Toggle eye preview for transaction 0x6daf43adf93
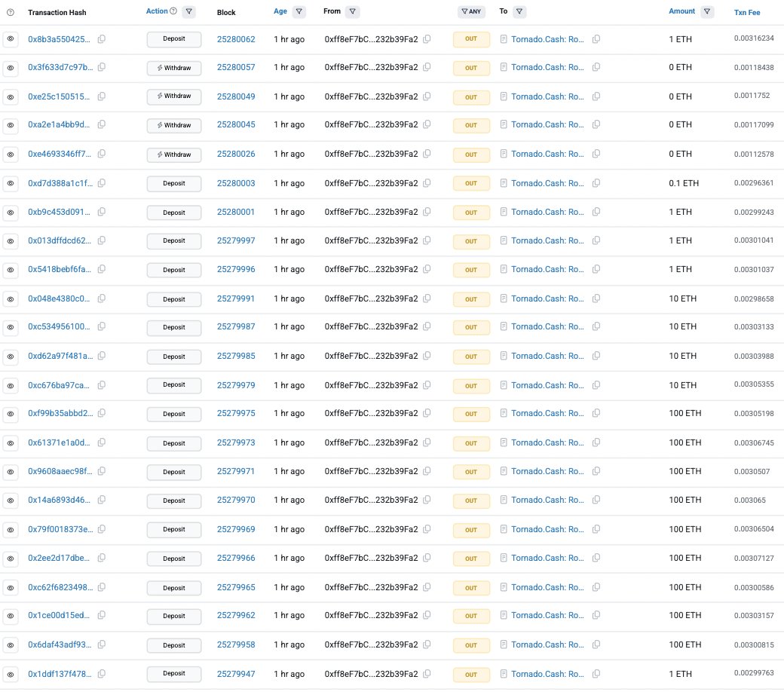Image resolution: width=784 pixels, height=692 pixels. point(11,645)
